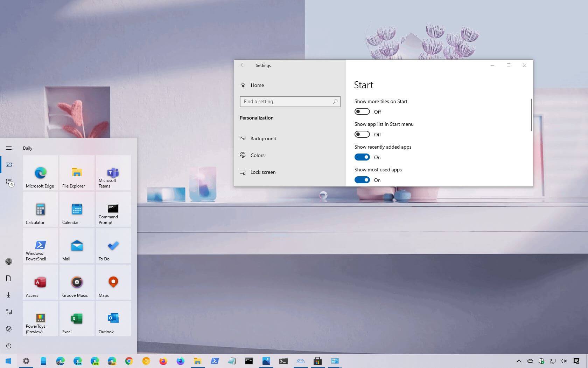Launch Google Chrome from the taskbar

[x=129, y=361]
